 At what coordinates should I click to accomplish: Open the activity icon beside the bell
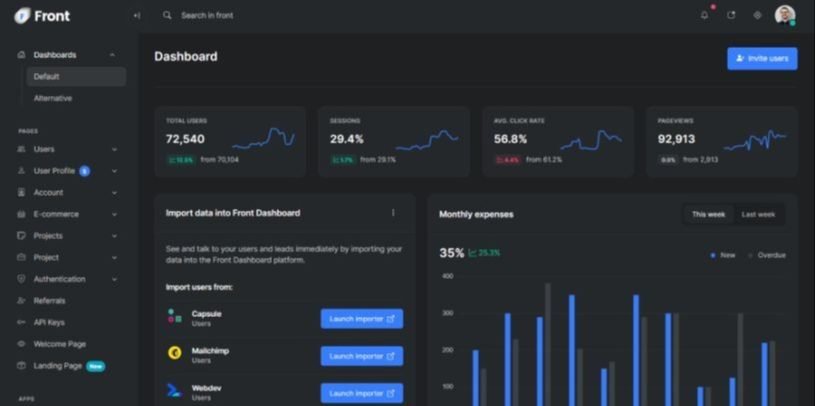[x=731, y=15]
